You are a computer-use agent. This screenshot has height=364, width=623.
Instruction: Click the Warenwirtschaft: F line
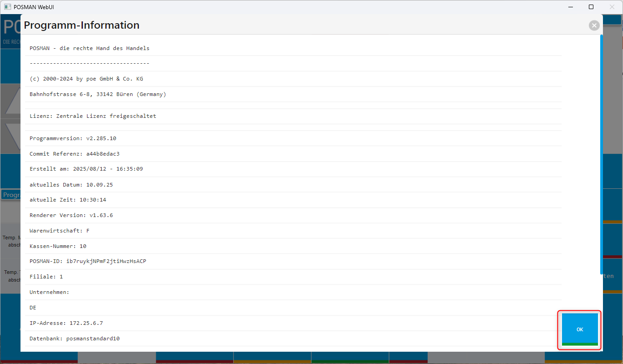pyautogui.click(x=59, y=231)
